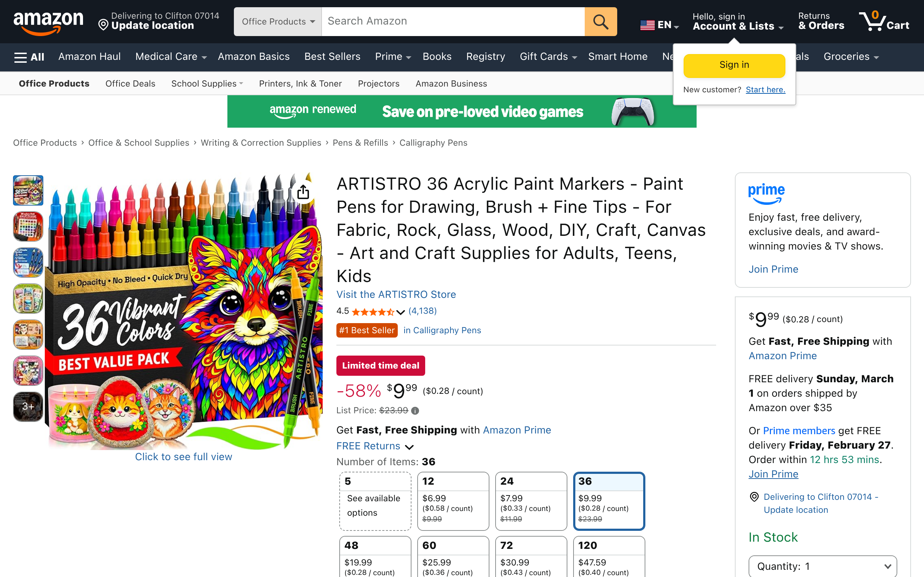Select the 12 count option
The height and width of the screenshot is (577, 924).
[x=453, y=501]
